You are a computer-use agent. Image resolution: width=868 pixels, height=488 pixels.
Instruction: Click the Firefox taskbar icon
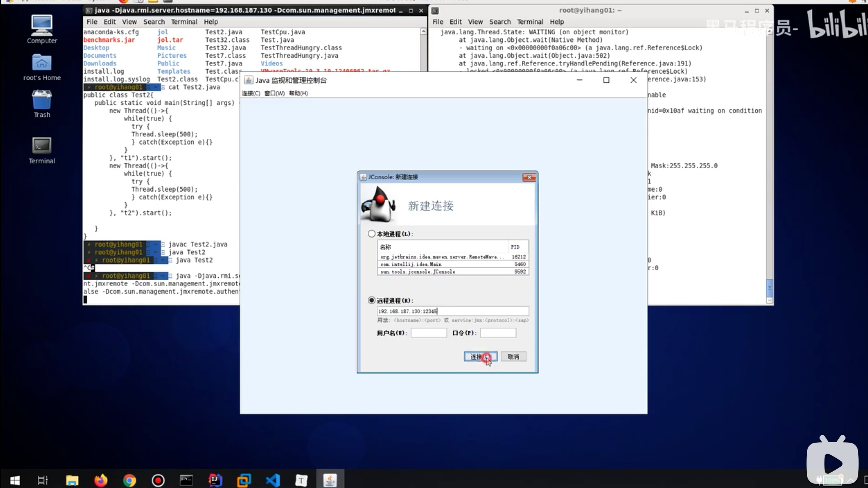pos(100,480)
